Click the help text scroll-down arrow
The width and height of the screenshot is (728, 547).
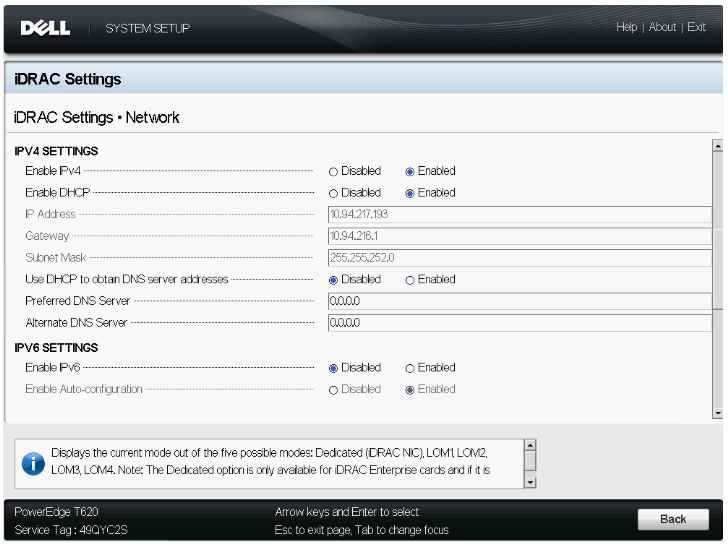(x=530, y=482)
